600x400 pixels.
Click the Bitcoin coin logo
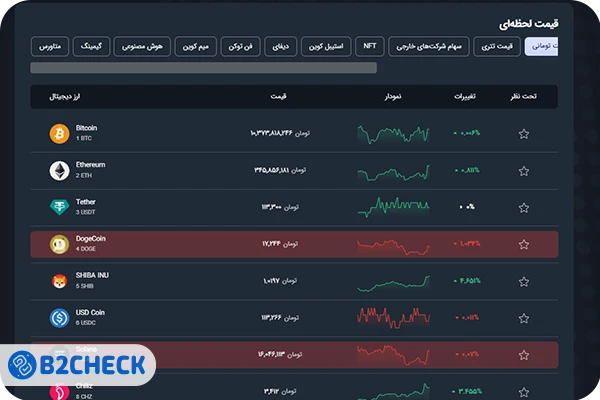[59, 134]
